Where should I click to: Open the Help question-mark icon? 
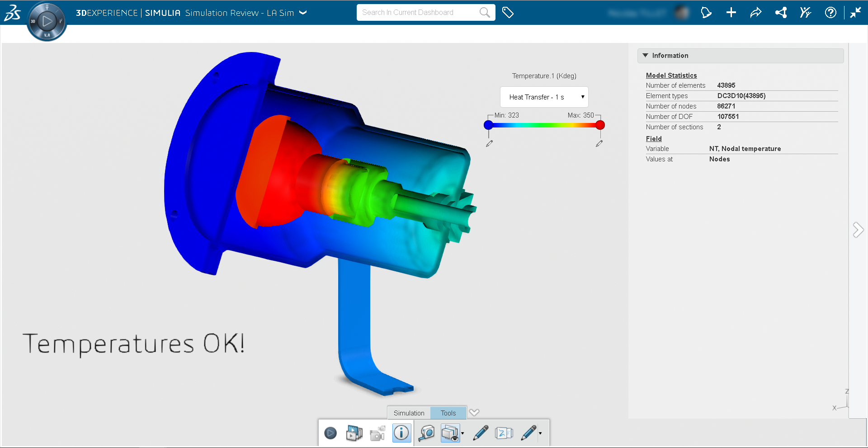pyautogui.click(x=830, y=13)
